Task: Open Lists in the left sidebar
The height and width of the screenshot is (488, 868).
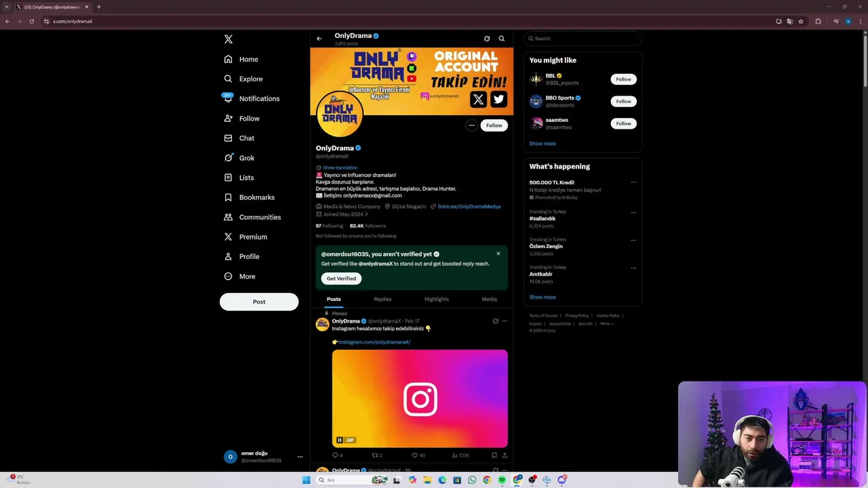Action: pyautogui.click(x=239, y=178)
